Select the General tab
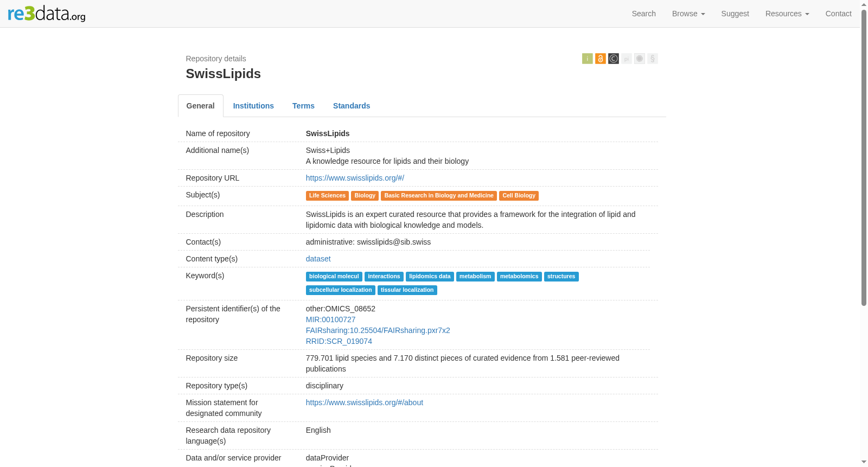The height and width of the screenshot is (467, 868). (x=201, y=106)
